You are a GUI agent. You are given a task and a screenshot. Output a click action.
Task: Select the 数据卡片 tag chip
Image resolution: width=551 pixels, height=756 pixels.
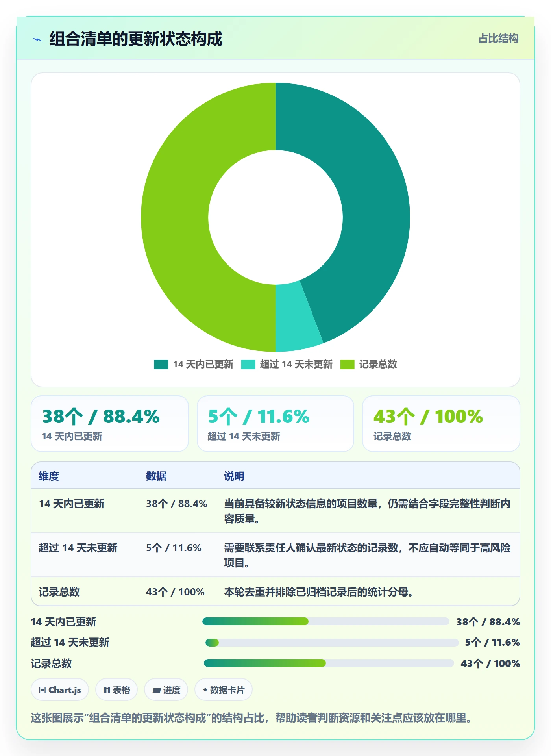click(224, 690)
